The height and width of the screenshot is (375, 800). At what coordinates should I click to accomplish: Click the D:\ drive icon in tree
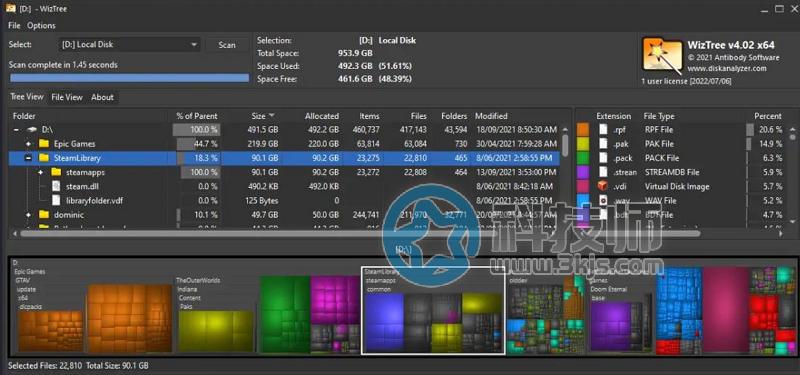32,130
